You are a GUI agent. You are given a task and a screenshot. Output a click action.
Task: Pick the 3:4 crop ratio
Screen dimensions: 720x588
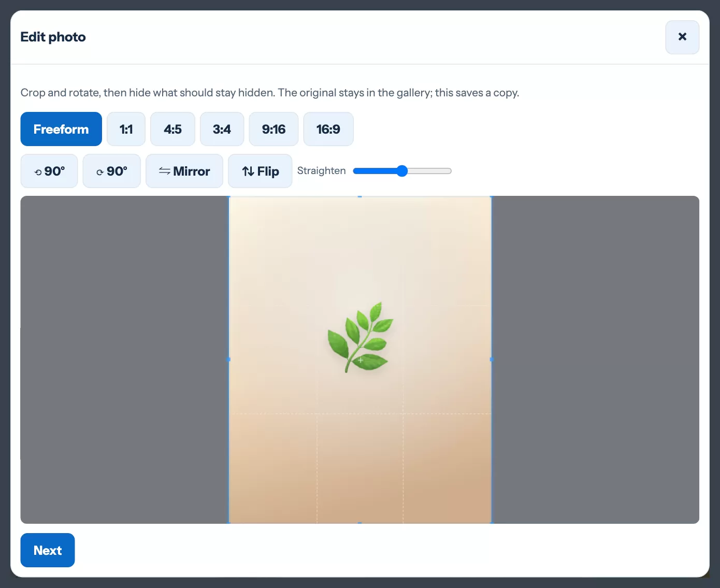click(x=222, y=129)
